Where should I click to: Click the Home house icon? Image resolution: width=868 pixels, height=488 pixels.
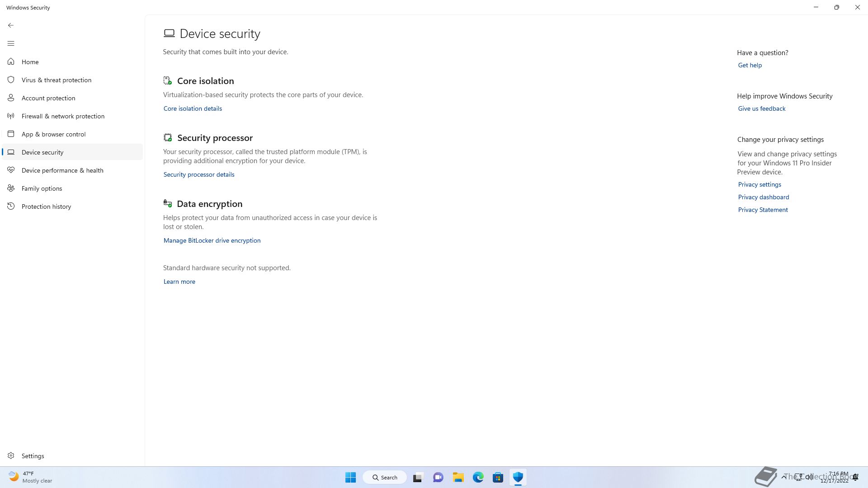click(11, 61)
